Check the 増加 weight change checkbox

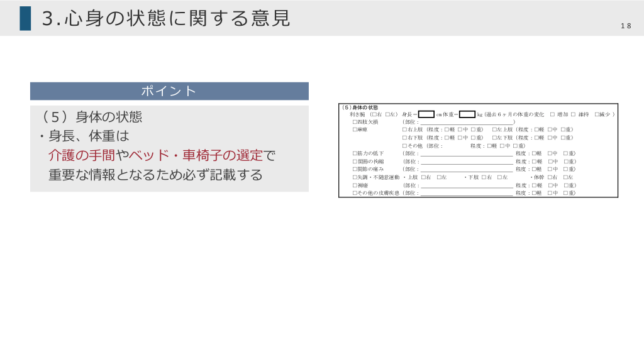tap(552, 114)
